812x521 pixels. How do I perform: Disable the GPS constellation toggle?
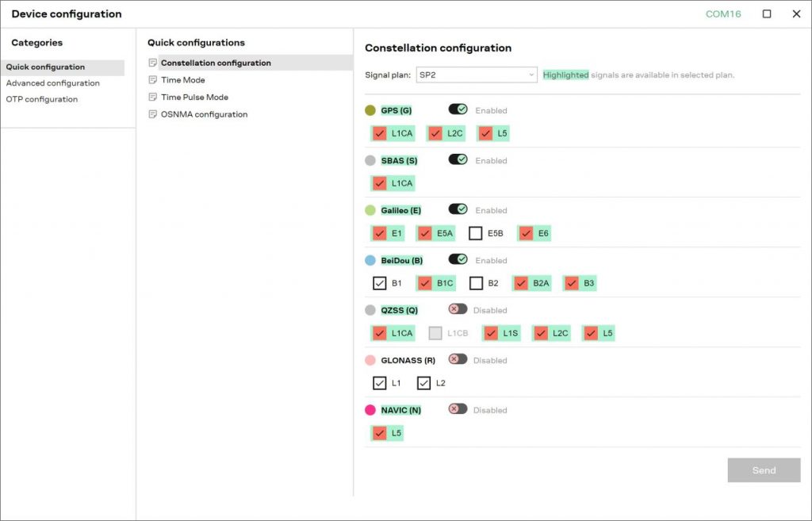coord(458,109)
